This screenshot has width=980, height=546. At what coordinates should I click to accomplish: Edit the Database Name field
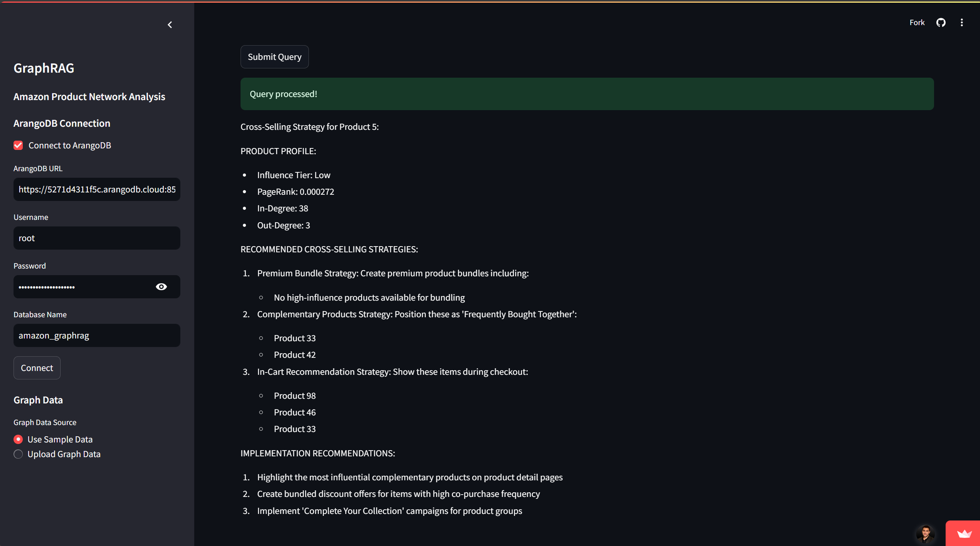97,335
